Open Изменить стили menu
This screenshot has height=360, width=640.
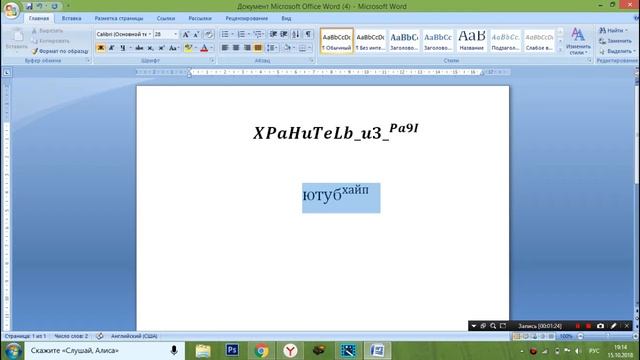[578, 41]
